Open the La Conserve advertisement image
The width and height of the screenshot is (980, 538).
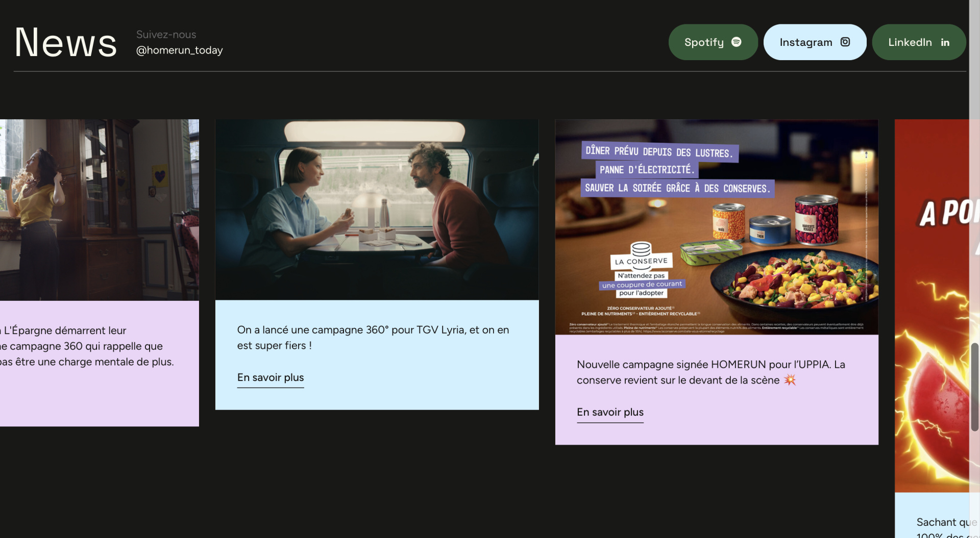[x=717, y=227]
